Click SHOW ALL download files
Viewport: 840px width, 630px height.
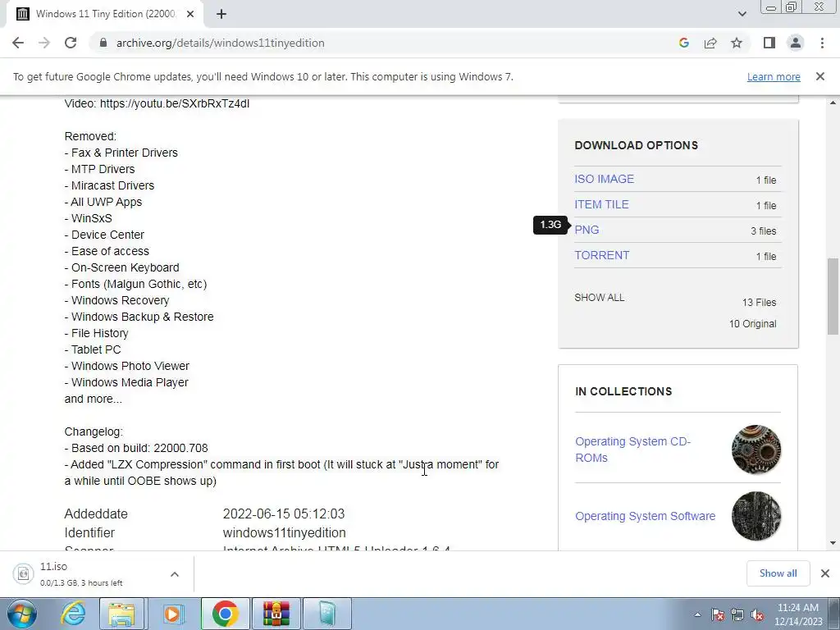click(600, 297)
